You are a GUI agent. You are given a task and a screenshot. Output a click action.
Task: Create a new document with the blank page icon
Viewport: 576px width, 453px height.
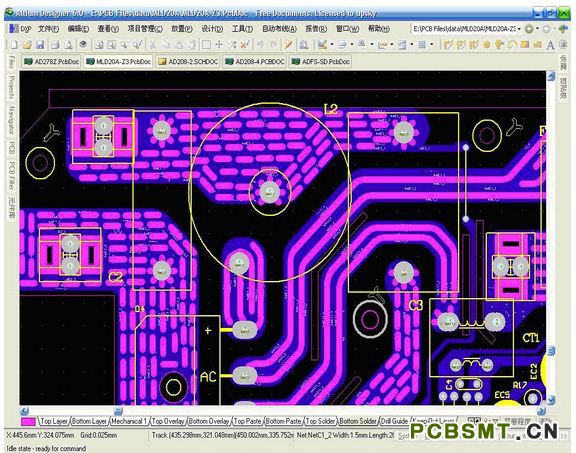(x=14, y=45)
